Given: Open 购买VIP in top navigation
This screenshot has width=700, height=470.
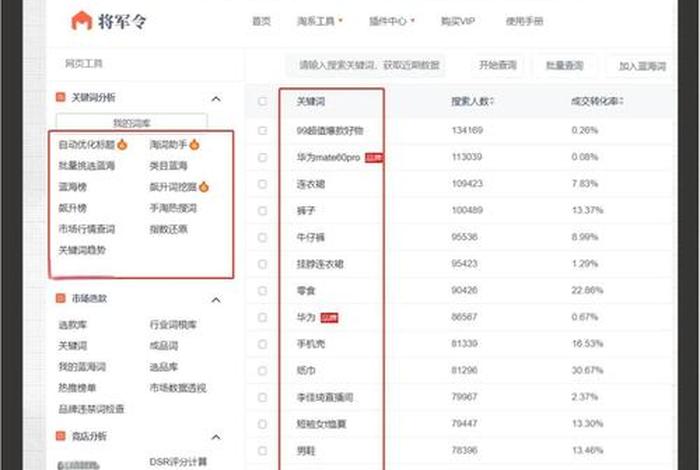Looking at the screenshot, I should pyautogui.click(x=458, y=21).
